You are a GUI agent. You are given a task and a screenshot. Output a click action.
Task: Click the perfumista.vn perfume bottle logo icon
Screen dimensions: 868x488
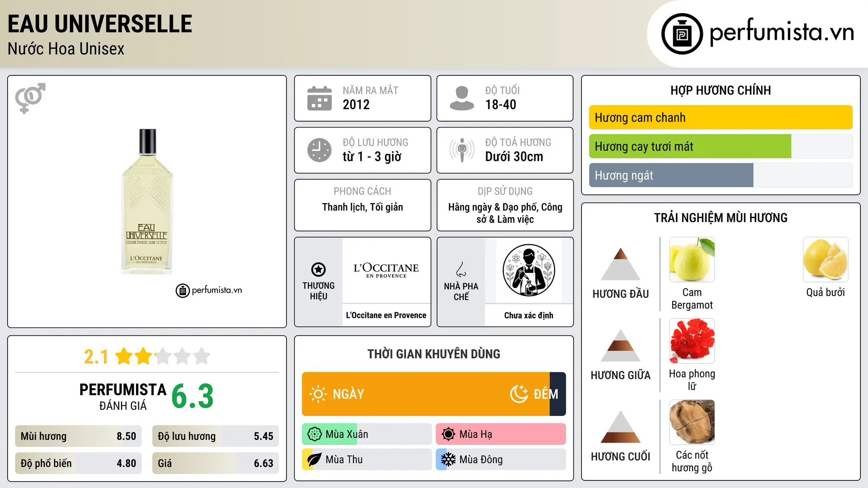[682, 34]
